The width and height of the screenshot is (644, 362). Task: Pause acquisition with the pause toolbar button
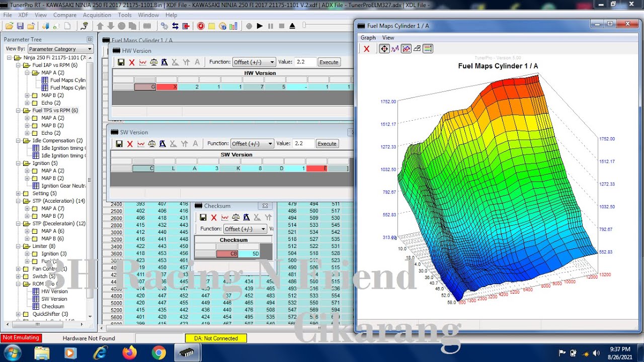[271, 26]
